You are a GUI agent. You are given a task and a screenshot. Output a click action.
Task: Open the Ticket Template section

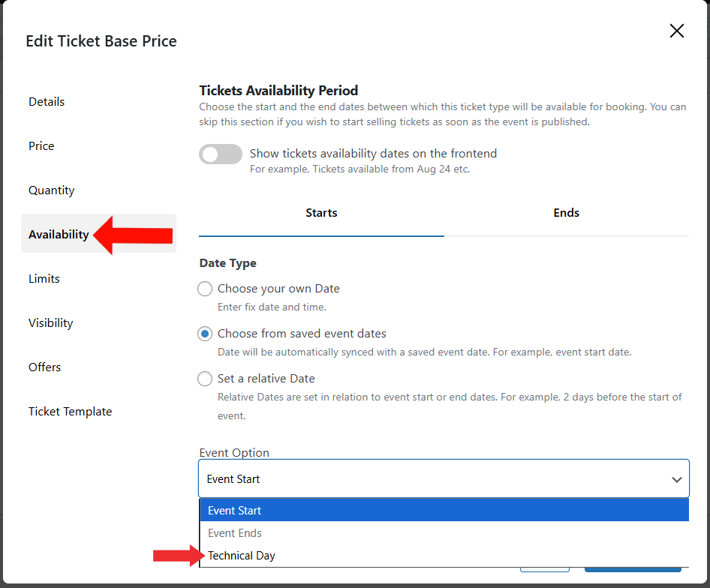pyautogui.click(x=70, y=411)
